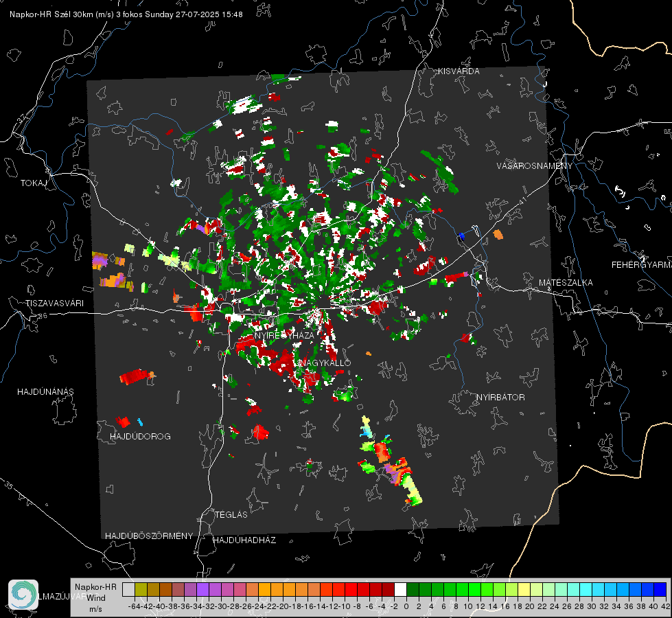This screenshot has width=672, height=618.
Task: Click the 42 value at the legend's end
Action: coord(666,606)
